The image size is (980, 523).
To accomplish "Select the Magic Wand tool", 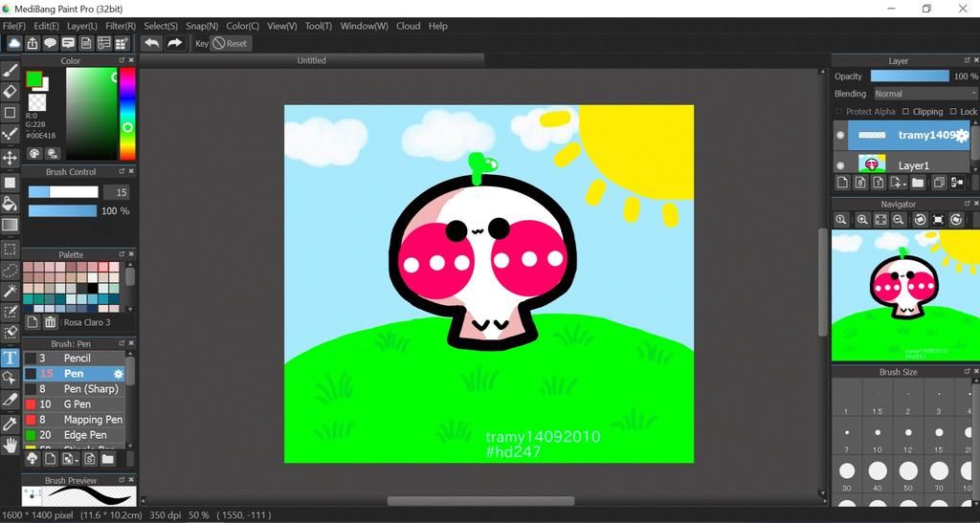I will pos(10,291).
